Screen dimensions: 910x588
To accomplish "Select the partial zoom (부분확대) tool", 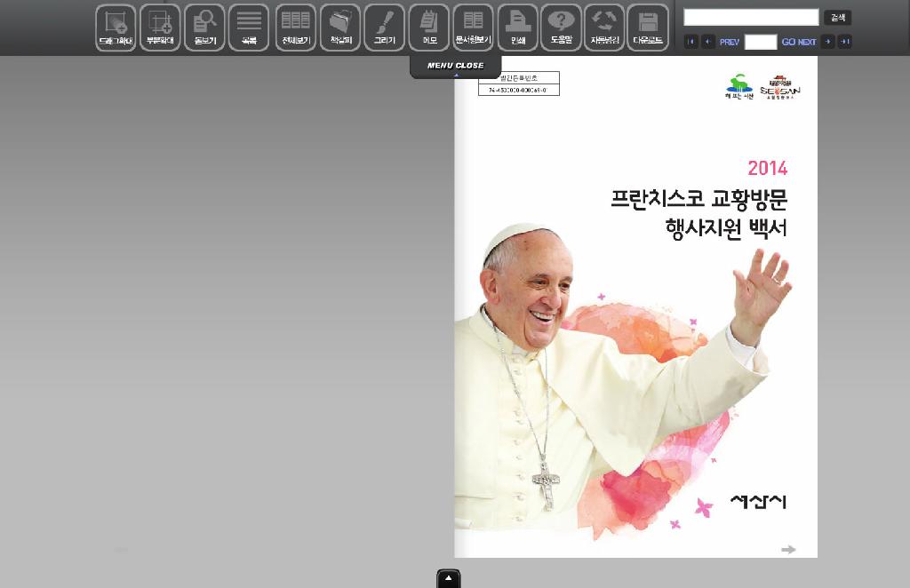I will pos(160,28).
